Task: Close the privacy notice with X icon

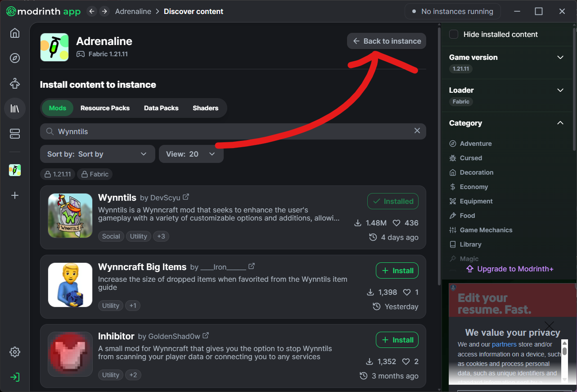Action: [549, 325]
